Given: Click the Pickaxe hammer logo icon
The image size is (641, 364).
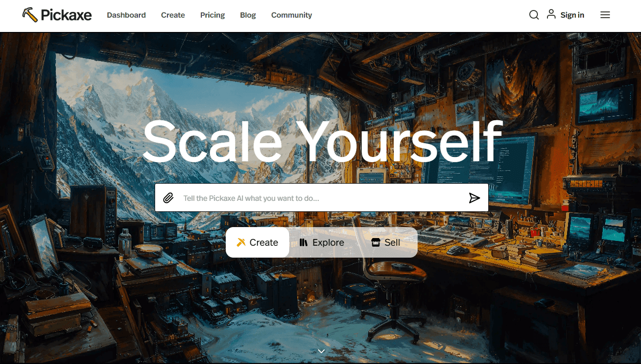Looking at the screenshot, I should [x=30, y=14].
